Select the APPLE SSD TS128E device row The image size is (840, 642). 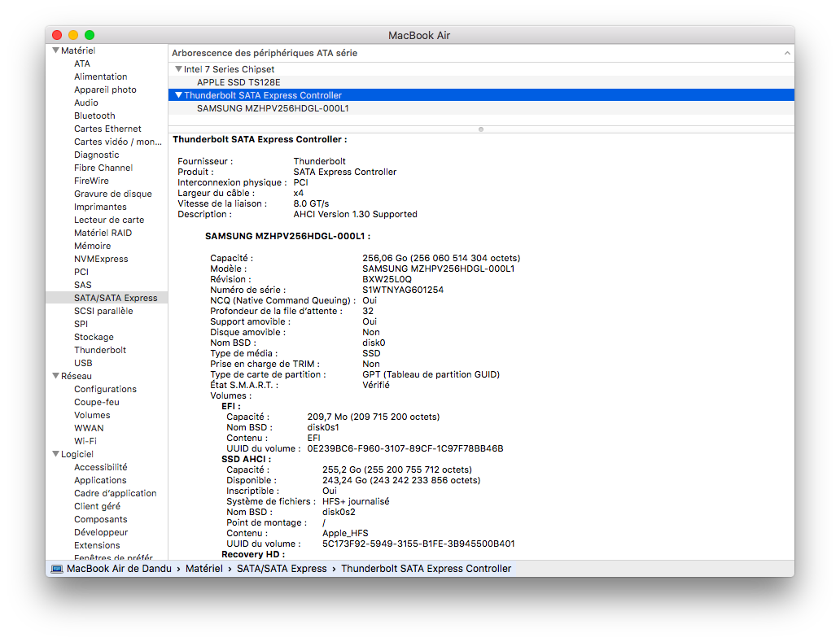click(x=481, y=82)
